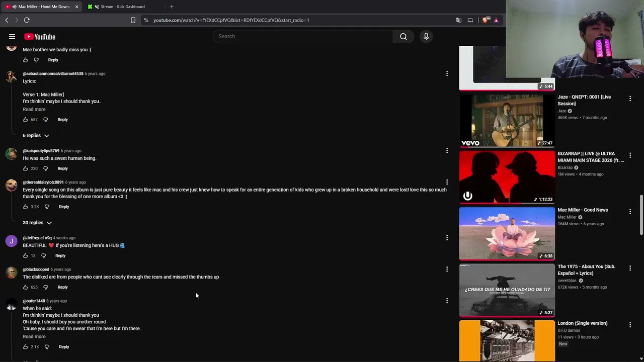Open more options for BIZARRAP live video
The height and width of the screenshot is (362, 644).
click(630, 155)
